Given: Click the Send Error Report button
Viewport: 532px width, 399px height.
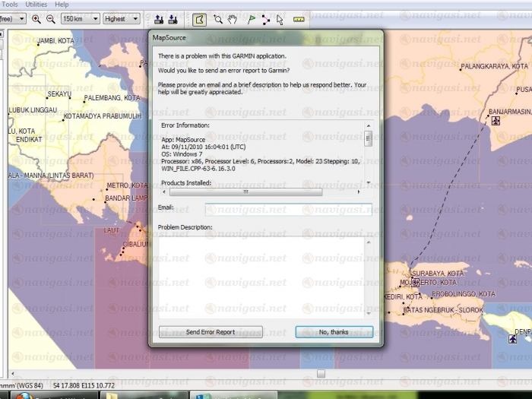Looking at the screenshot, I should (x=211, y=332).
